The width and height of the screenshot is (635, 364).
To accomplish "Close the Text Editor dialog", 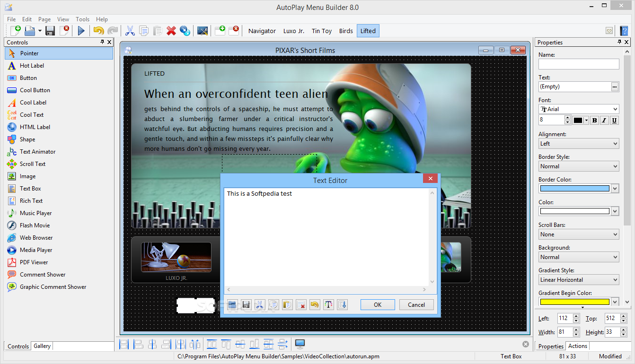I will [430, 179].
